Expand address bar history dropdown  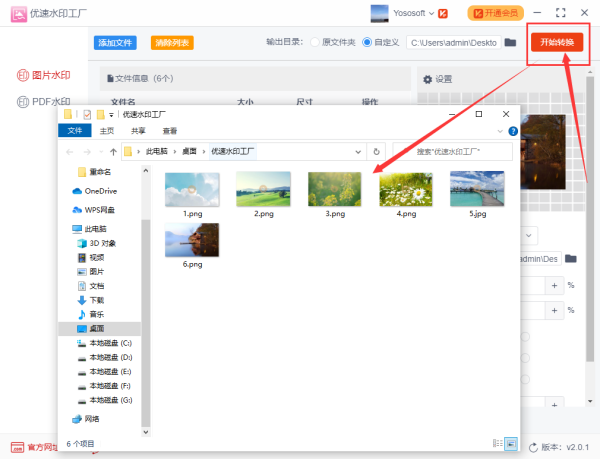click(358, 152)
